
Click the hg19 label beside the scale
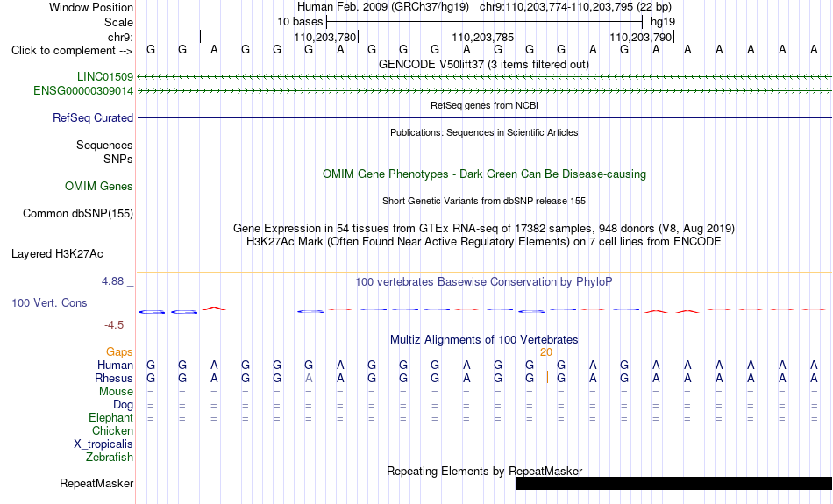pos(663,22)
